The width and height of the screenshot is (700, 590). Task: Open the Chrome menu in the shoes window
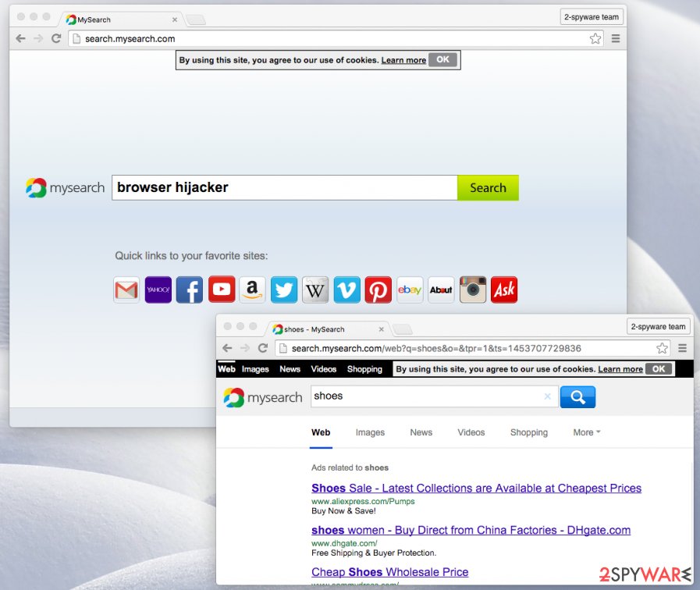682,348
